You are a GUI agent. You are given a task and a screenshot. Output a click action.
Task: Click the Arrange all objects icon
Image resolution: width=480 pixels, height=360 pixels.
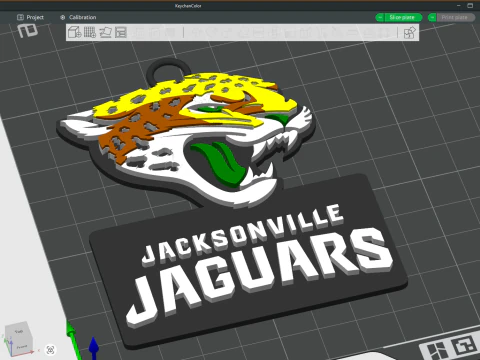121,32
